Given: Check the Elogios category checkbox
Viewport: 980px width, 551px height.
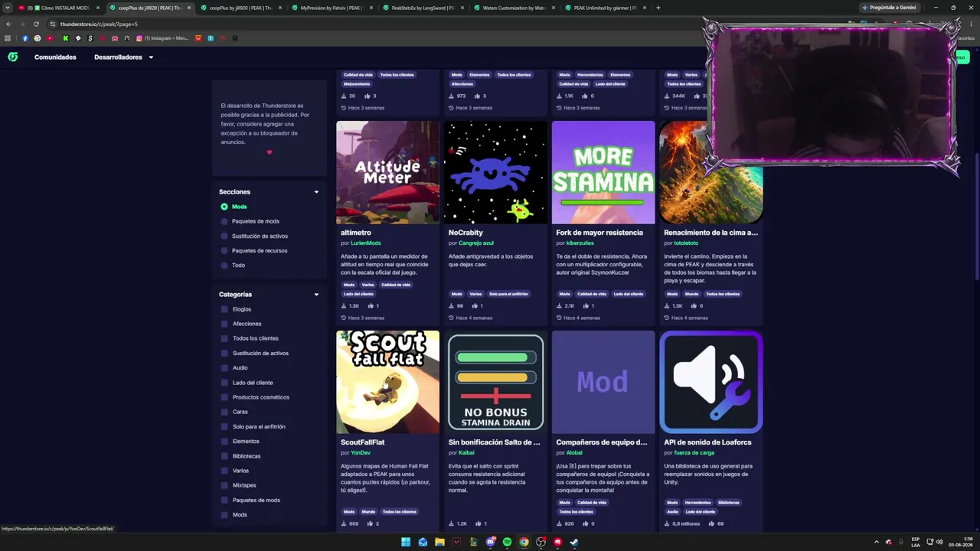Looking at the screenshot, I should point(224,309).
